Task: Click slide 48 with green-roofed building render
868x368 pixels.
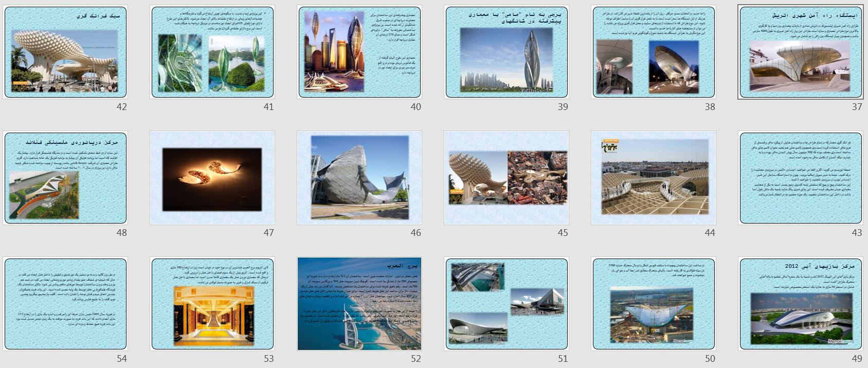Action: tap(65, 178)
